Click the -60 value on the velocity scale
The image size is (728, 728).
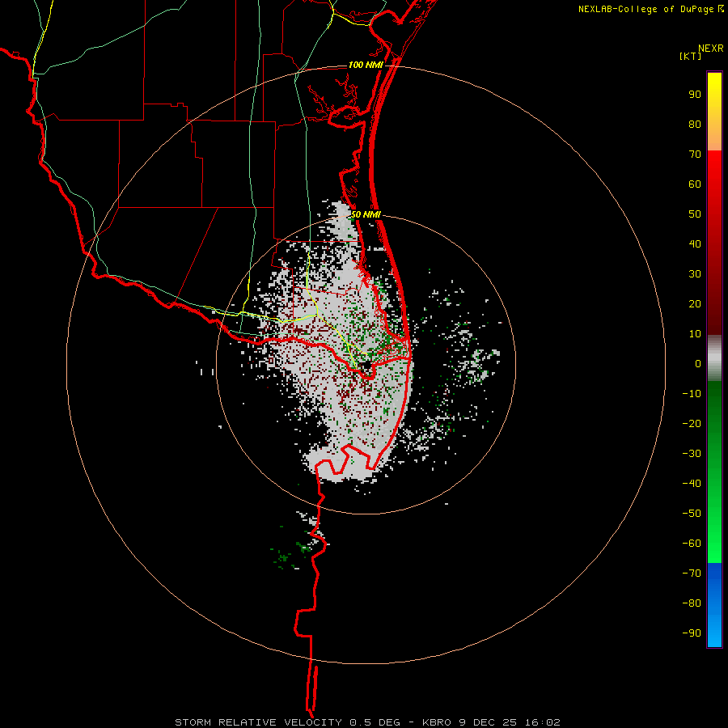coord(692,544)
